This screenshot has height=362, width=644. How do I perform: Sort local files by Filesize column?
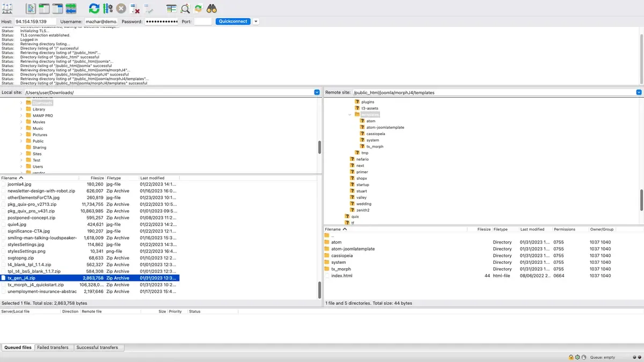click(x=91, y=178)
